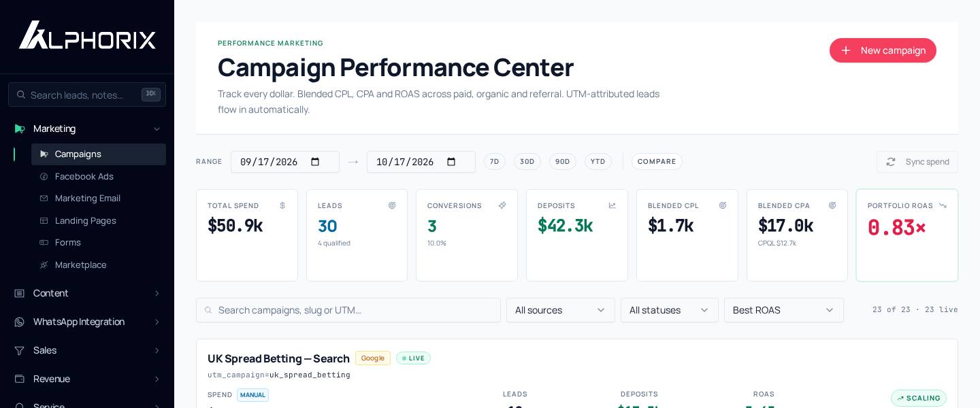Click the end date field 10/17/2026
This screenshot has height=408, width=980.
pos(421,162)
